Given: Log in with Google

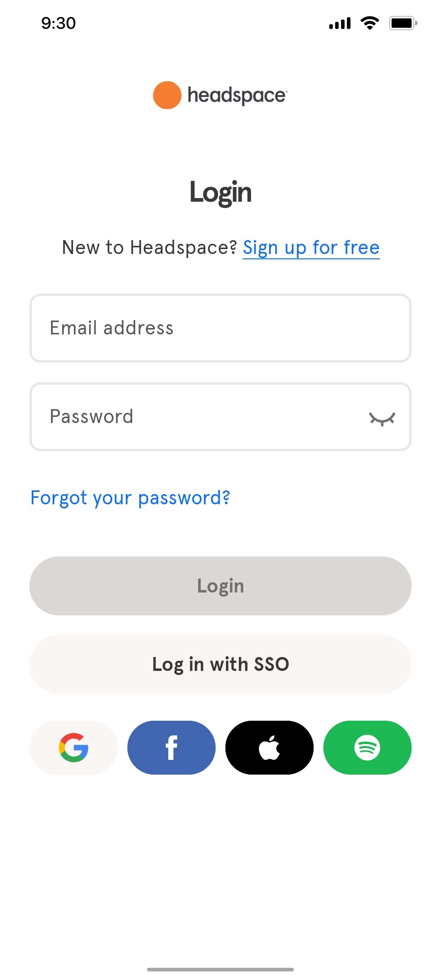Looking at the screenshot, I should click(74, 747).
